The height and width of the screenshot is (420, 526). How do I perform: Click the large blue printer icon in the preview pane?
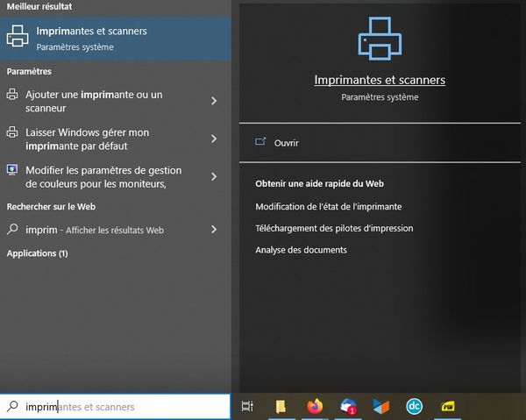pos(380,39)
